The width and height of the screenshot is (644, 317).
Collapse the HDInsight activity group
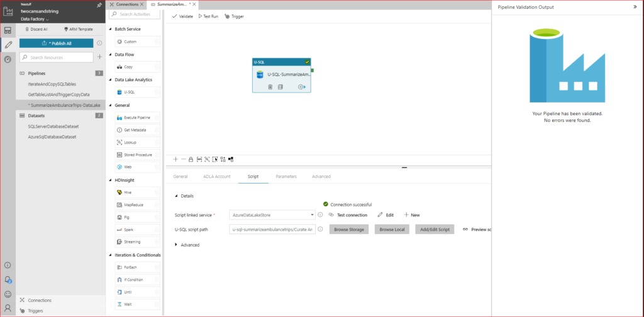click(110, 181)
